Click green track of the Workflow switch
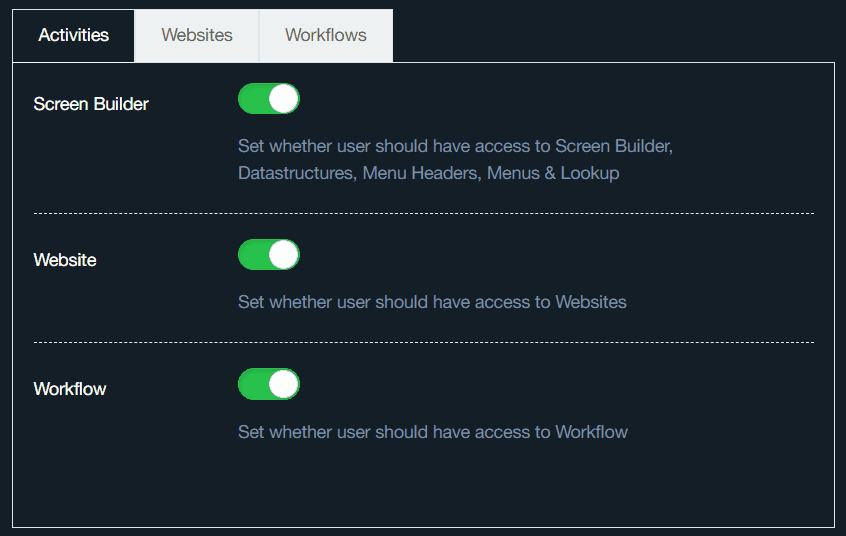846x536 pixels. tap(252, 384)
